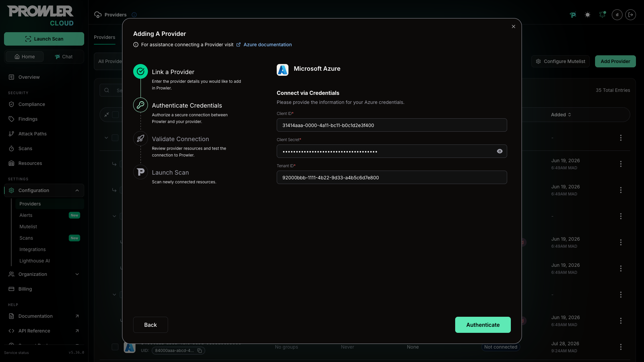Open Lighthouse AI settings
644x362 pixels.
[x=50, y=261]
